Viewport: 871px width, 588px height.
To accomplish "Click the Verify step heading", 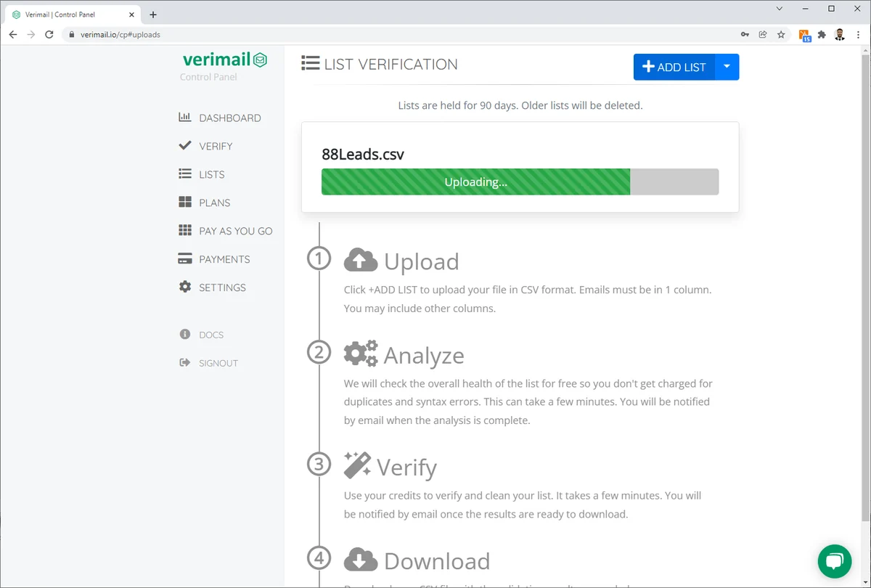I will [406, 467].
